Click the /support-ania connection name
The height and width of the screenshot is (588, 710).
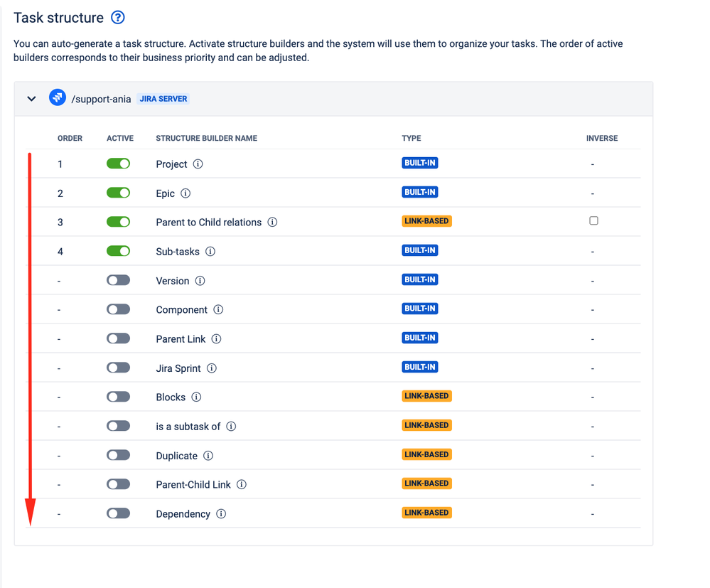(101, 100)
